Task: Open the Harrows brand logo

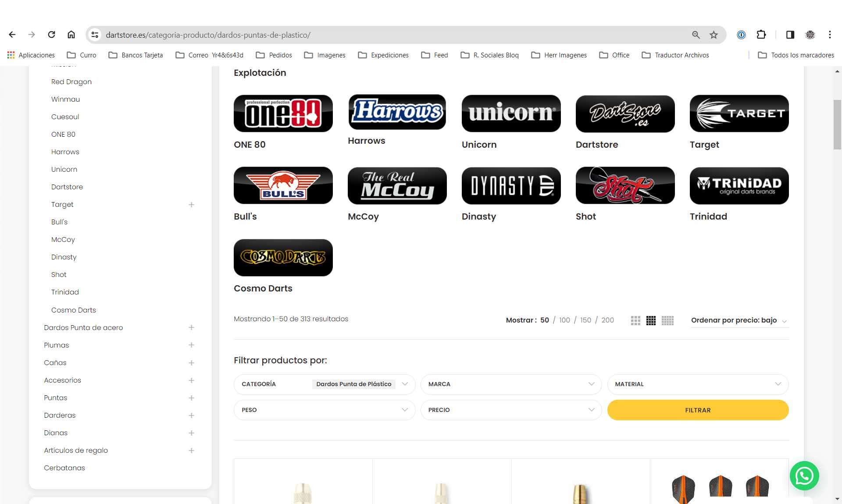Action: tap(397, 112)
